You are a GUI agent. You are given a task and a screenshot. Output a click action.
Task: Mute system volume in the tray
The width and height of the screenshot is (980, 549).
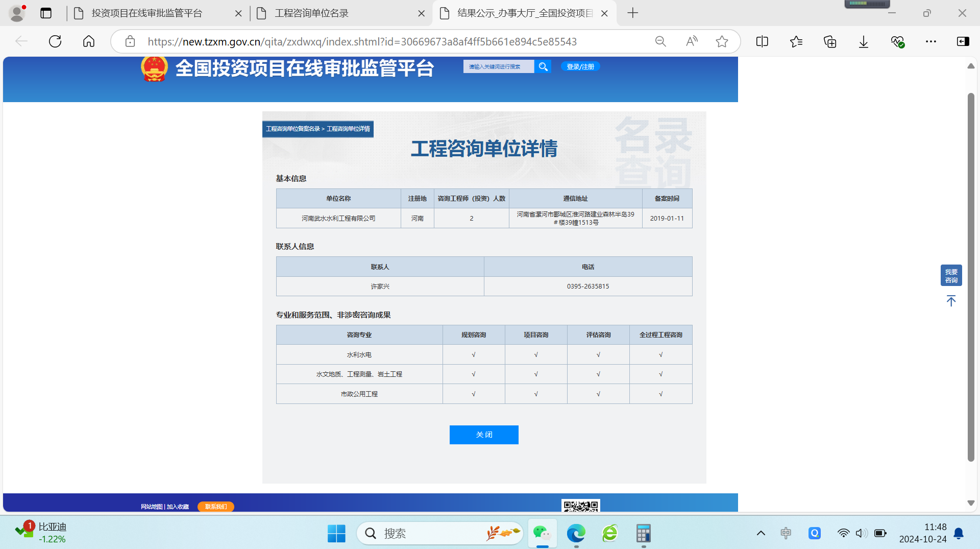pyautogui.click(x=862, y=533)
